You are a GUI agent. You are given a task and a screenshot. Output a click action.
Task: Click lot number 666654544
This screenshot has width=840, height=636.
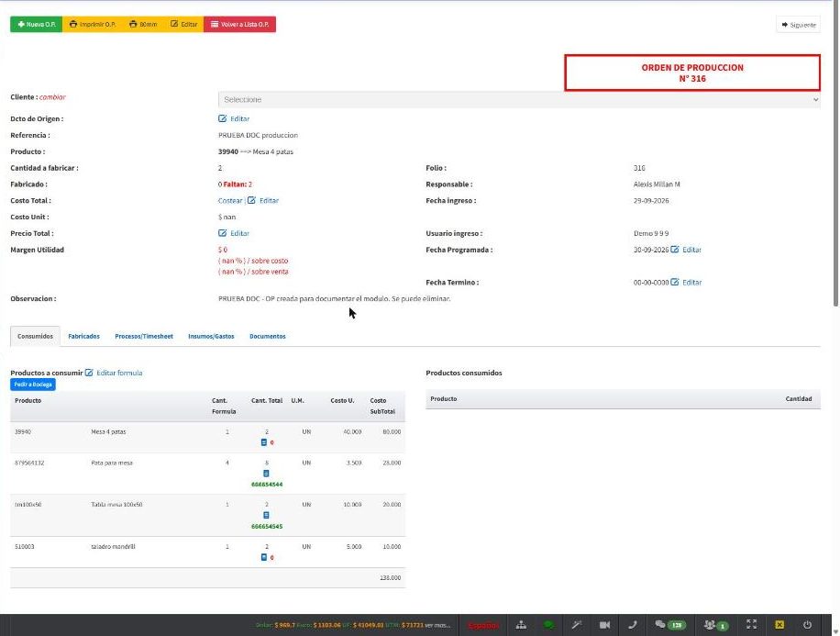pos(267,485)
